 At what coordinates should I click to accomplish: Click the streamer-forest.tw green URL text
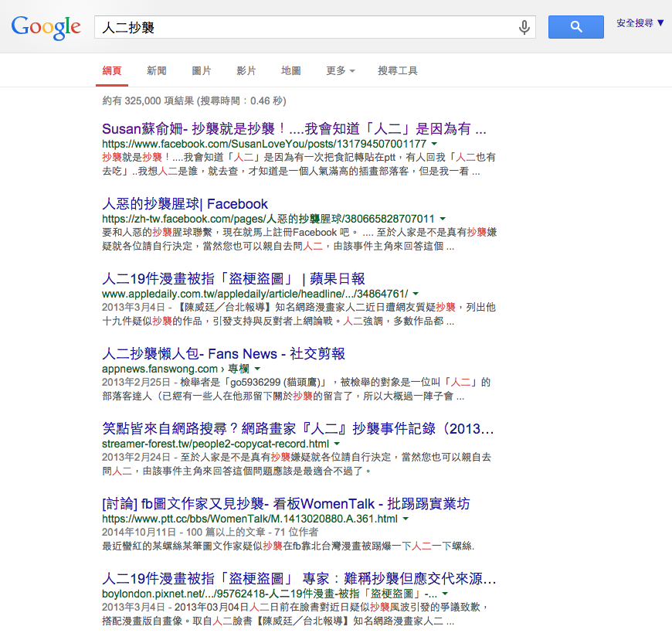216,444
